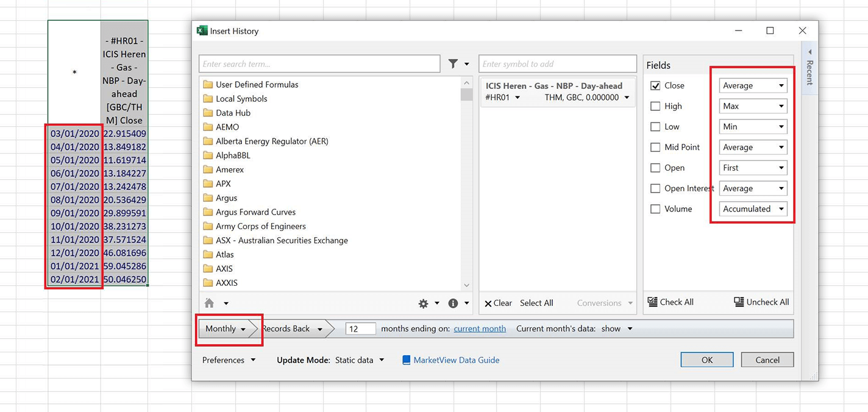Click the Check All icon button
The image size is (868, 412).
pos(652,302)
